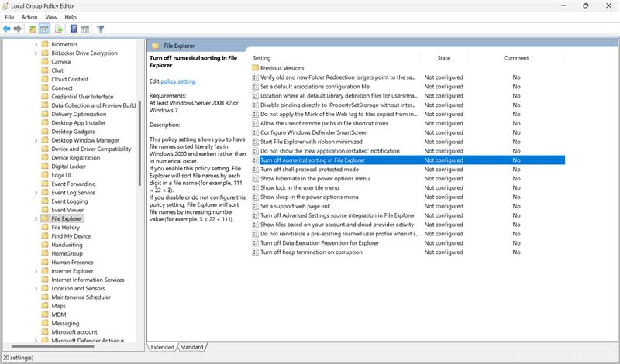Click the Edge UI folder icon in the tree

pyautogui.click(x=45, y=175)
